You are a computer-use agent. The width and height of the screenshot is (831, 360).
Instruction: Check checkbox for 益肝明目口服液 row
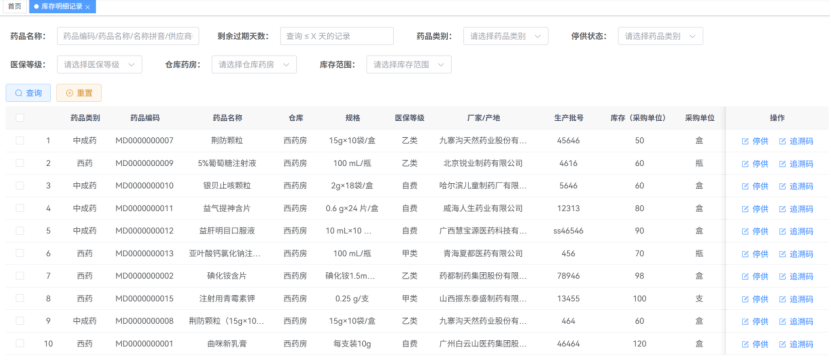click(20, 231)
